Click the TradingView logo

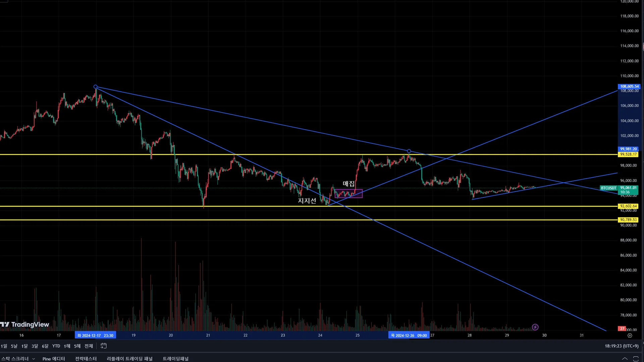pos(25,324)
